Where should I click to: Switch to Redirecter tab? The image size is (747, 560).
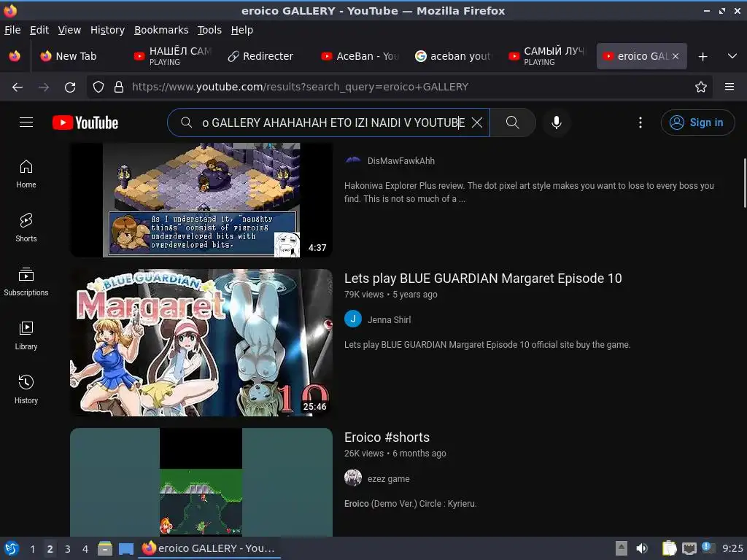pos(266,56)
